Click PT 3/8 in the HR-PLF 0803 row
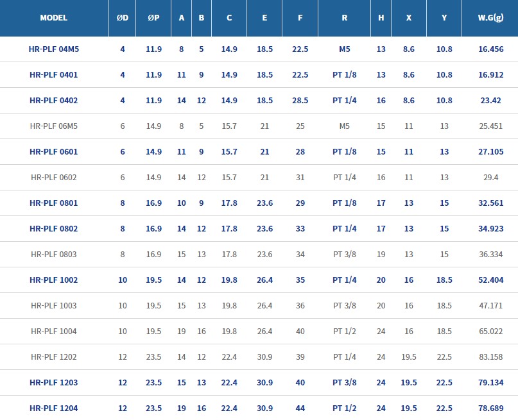The height and width of the screenshot is (420, 518). (344, 254)
